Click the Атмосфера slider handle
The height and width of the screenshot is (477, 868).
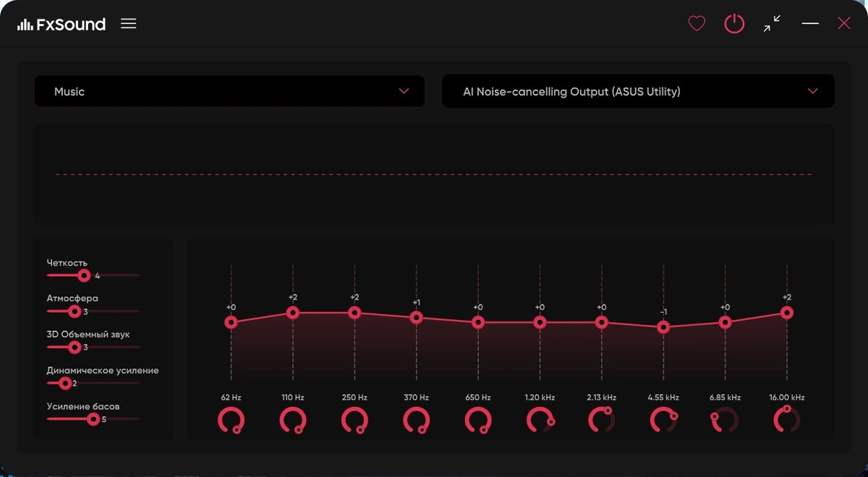[x=74, y=311]
